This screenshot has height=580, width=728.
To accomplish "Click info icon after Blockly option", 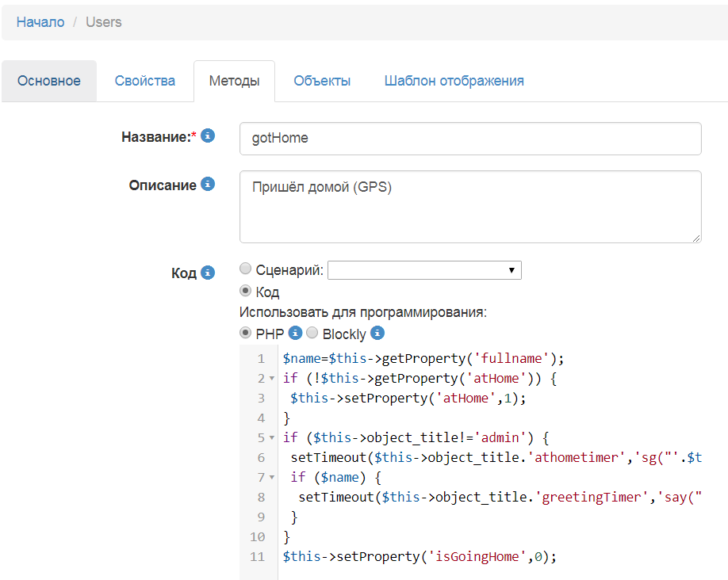I will point(377,334).
